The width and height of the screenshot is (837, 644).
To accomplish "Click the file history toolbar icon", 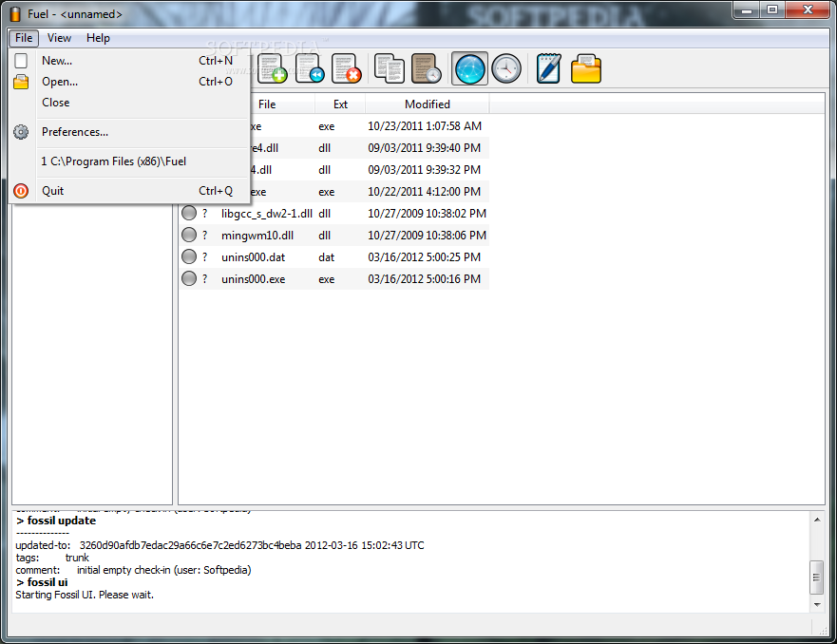I will pyautogui.click(x=426, y=68).
